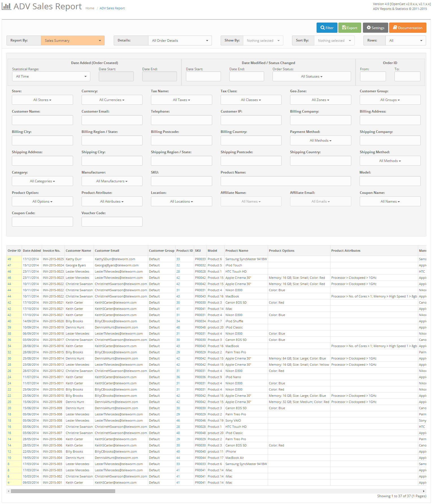
Task: Open the All Taxes dropdown
Action: [181, 100]
